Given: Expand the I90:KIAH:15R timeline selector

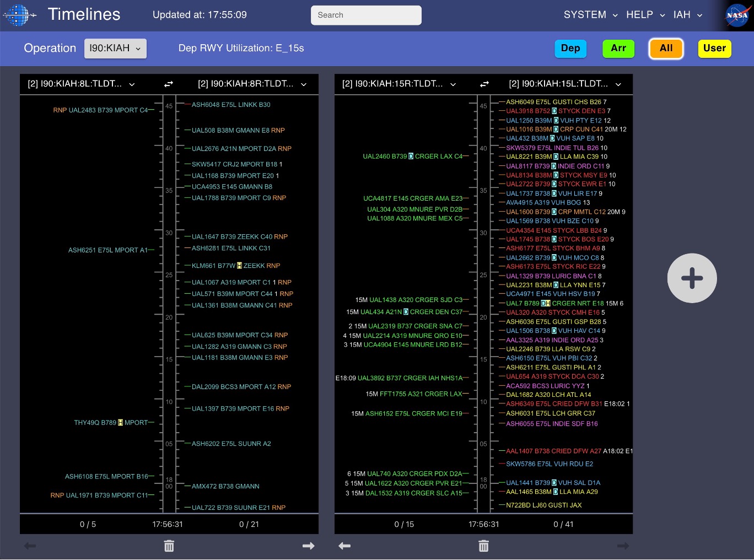Looking at the screenshot, I should point(399,84).
